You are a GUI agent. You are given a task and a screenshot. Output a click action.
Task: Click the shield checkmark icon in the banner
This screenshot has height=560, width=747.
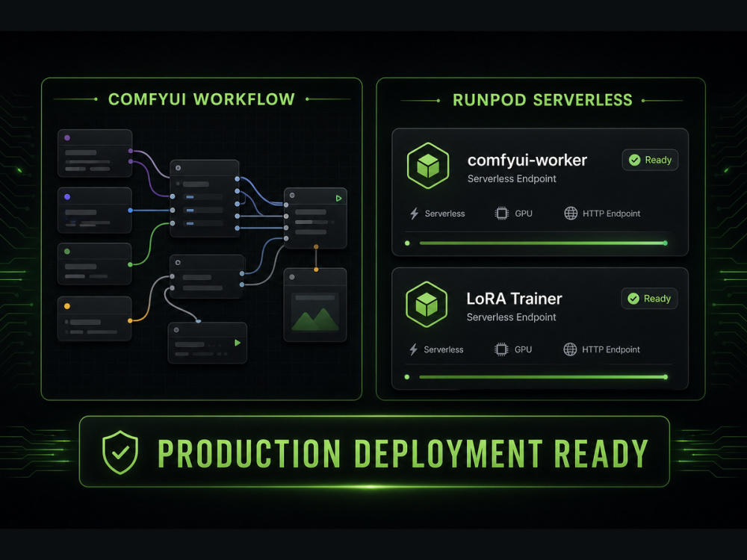[120, 452]
